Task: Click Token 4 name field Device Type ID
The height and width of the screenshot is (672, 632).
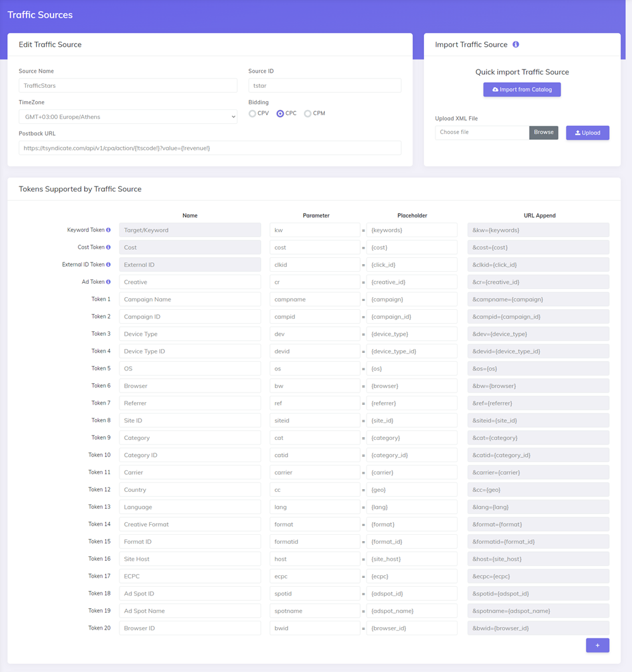Action: (190, 351)
